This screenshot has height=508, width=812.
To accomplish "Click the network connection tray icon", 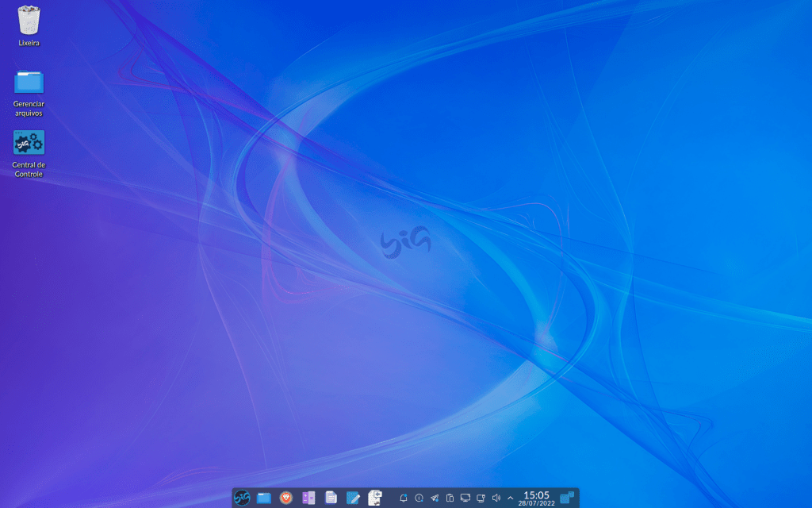I will 480,498.
